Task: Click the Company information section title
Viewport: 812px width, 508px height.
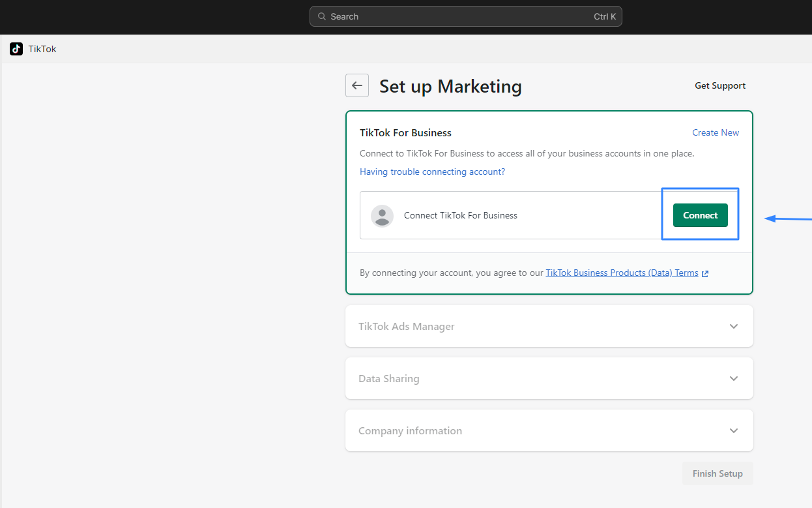Action: coord(411,430)
